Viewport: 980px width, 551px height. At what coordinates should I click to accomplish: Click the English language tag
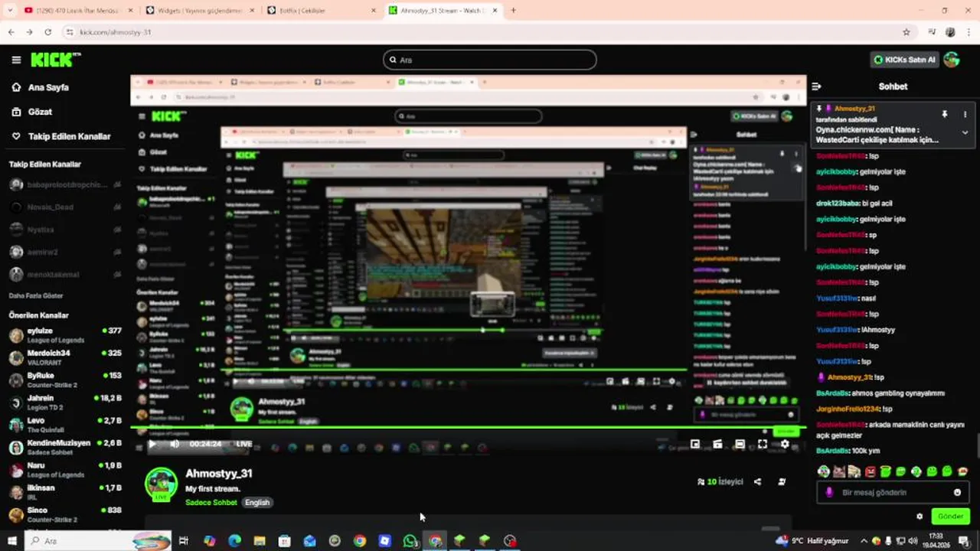pyautogui.click(x=257, y=503)
